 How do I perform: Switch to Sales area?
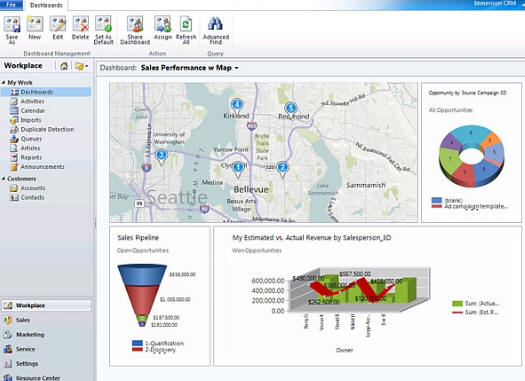coord(46,320)
